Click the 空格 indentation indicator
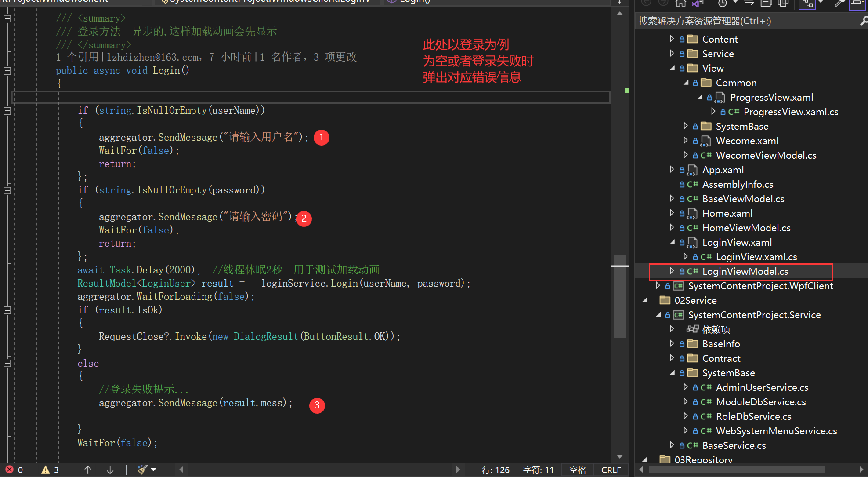This screenshot has height=477, width=868. click(x=577, y=470)
